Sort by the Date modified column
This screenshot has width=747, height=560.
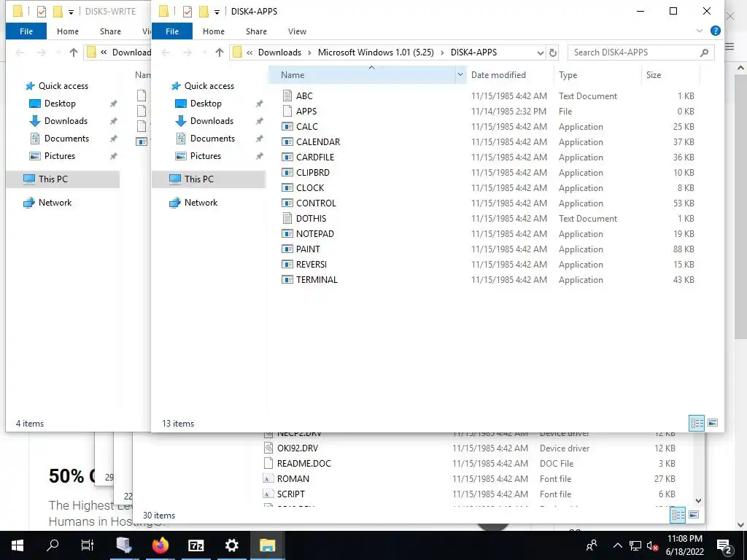point(498,75)
